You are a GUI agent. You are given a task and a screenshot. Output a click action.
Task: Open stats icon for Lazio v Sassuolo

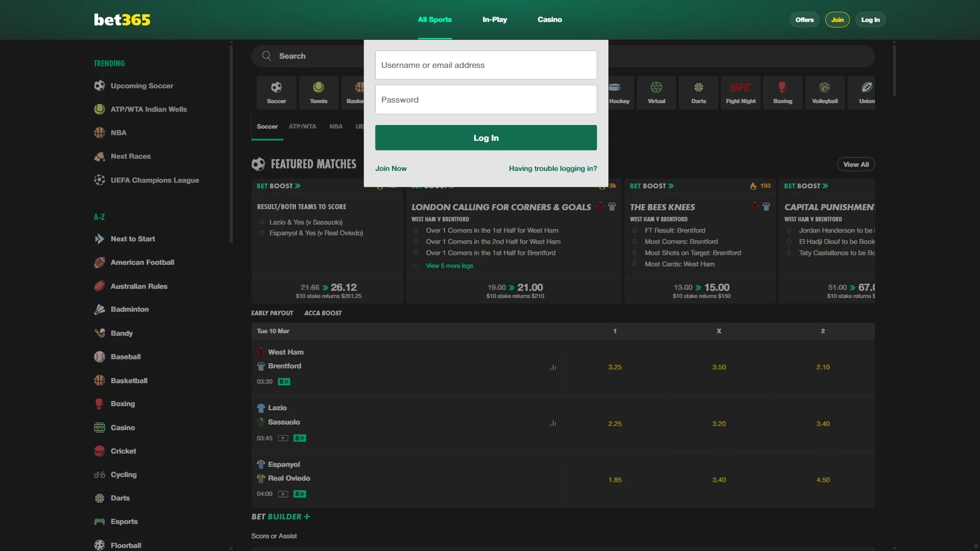[x=553, y=423]
